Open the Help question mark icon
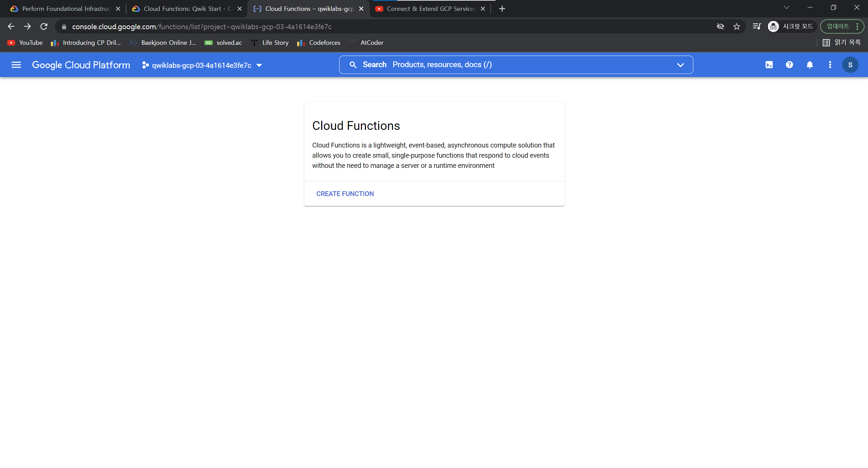Screen dimensions: 868x468 click(x=789, y=65)
